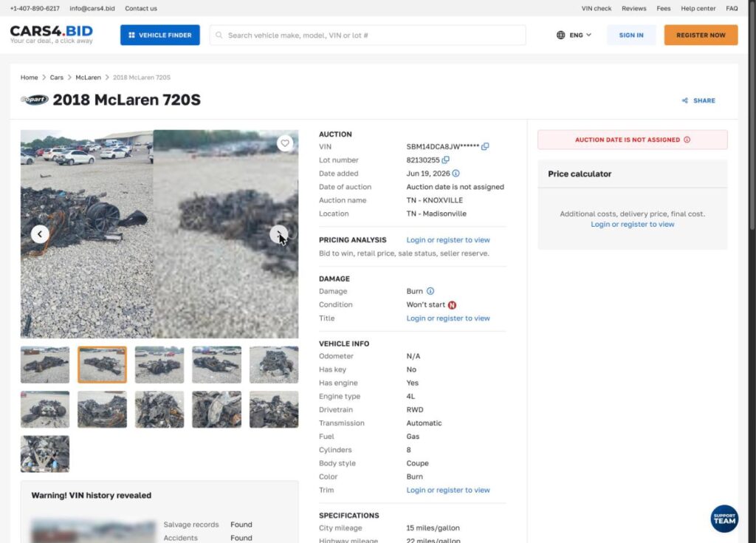Select third thumbnail in second row
This screenshot has height=543, width=756.
point(159,409)
